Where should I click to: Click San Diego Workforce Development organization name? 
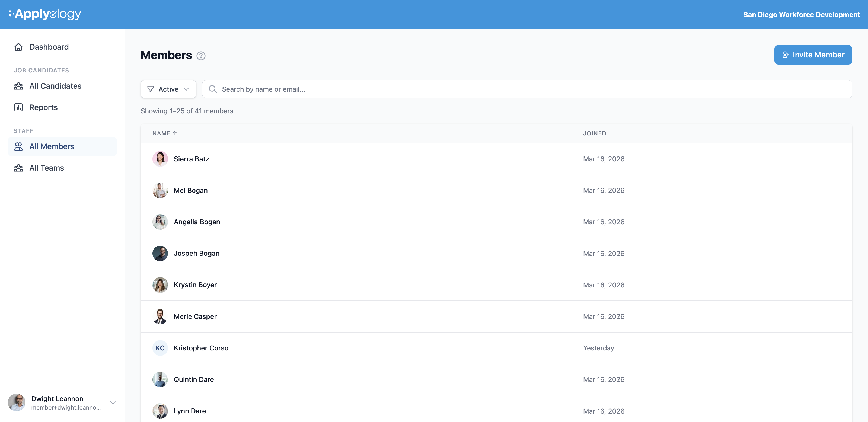[802, 14]
